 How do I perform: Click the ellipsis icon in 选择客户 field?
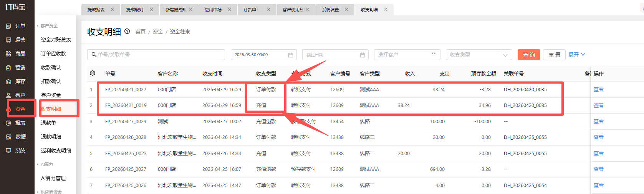click(x=434, y=54)
